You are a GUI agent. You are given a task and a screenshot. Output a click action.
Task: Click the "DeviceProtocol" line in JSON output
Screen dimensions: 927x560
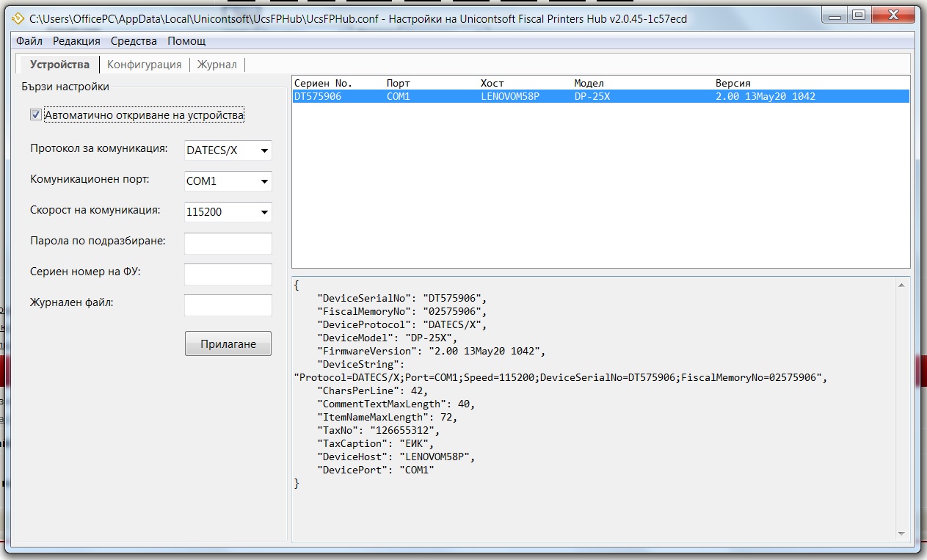402,324
